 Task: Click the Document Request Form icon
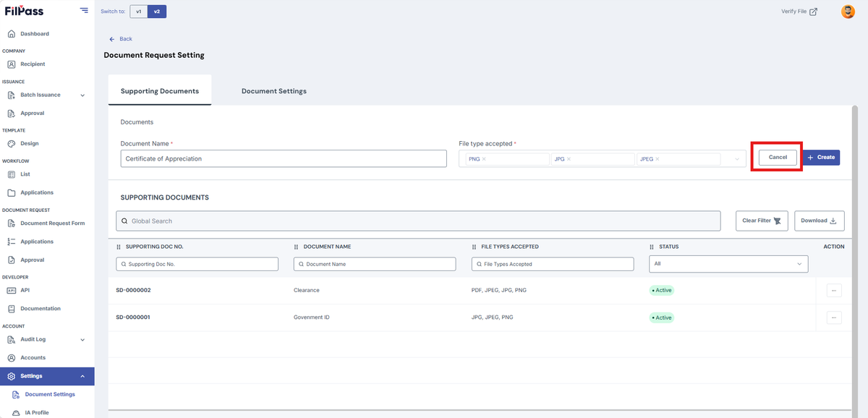[x=12, y=223]
